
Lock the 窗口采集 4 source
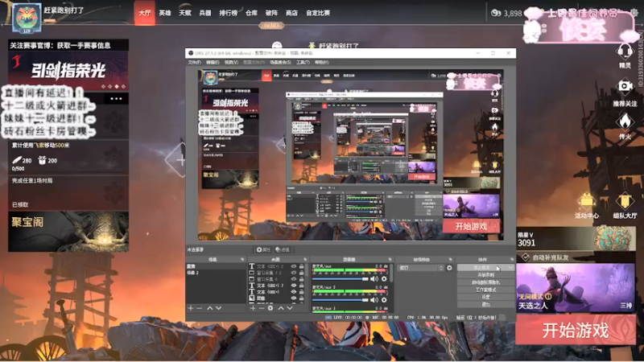pyautogui.click(x=301, y=279)
